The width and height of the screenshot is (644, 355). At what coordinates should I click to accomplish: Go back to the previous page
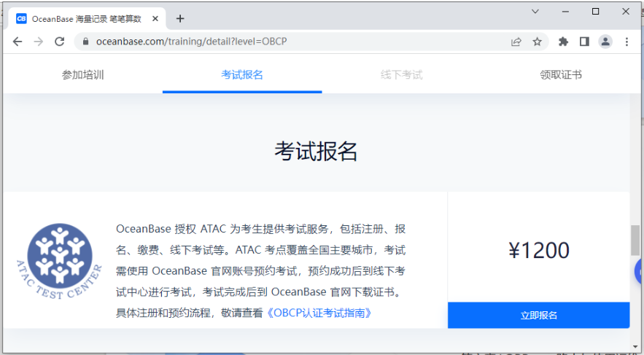[x=18, y=42]
